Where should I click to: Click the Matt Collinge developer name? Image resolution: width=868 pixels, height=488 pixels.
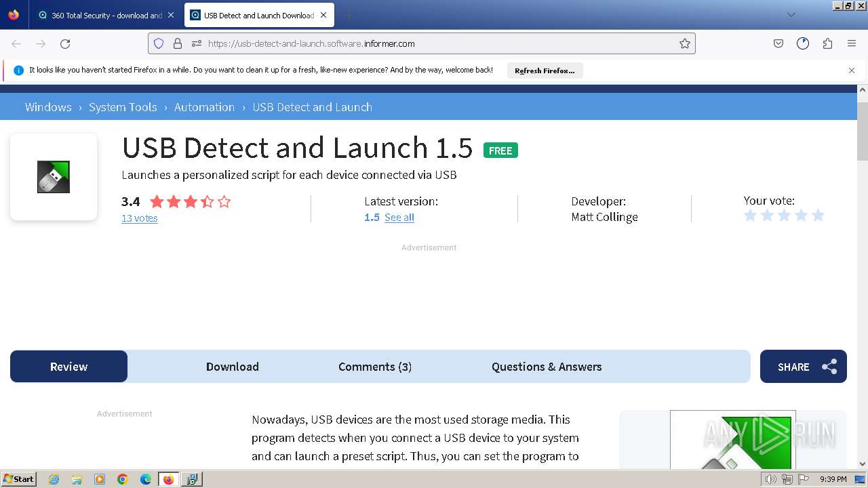[x=604, y=217]
